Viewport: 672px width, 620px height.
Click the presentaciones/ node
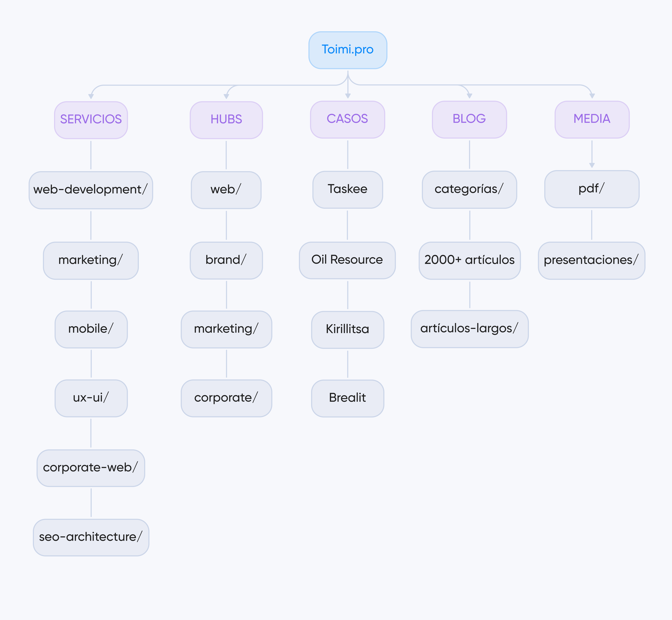(591, 260)
